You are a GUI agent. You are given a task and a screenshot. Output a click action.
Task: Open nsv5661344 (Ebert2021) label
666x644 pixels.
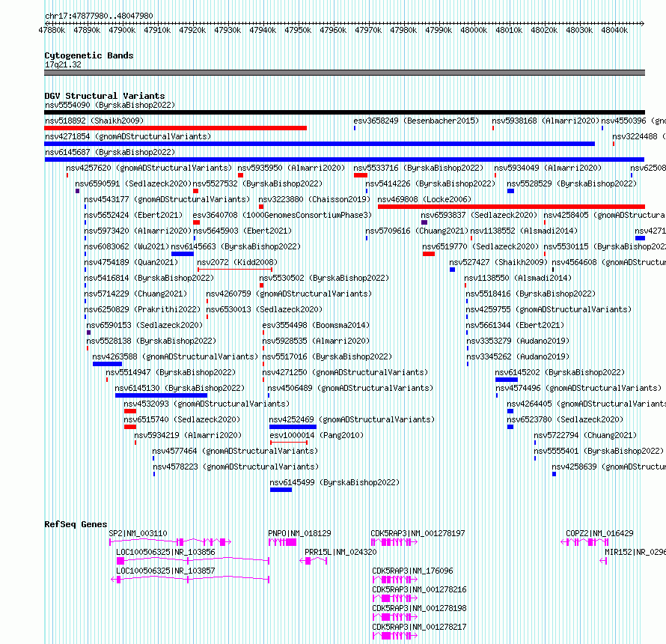pyautogui.click(x=516, y=325)
